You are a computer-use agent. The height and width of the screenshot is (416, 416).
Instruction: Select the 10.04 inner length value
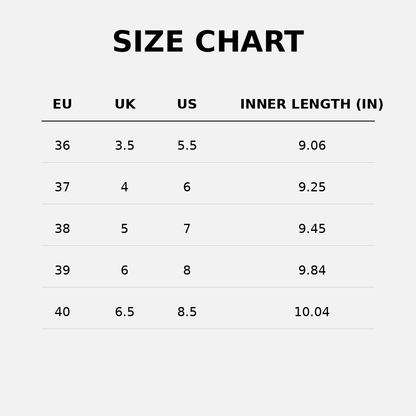click(312, 312)
